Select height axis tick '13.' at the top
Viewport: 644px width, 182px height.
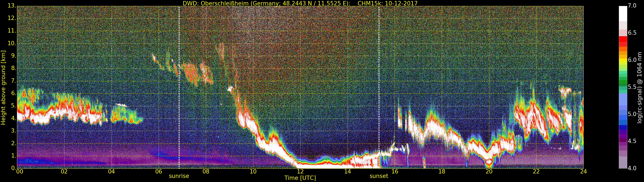point(12,6)
